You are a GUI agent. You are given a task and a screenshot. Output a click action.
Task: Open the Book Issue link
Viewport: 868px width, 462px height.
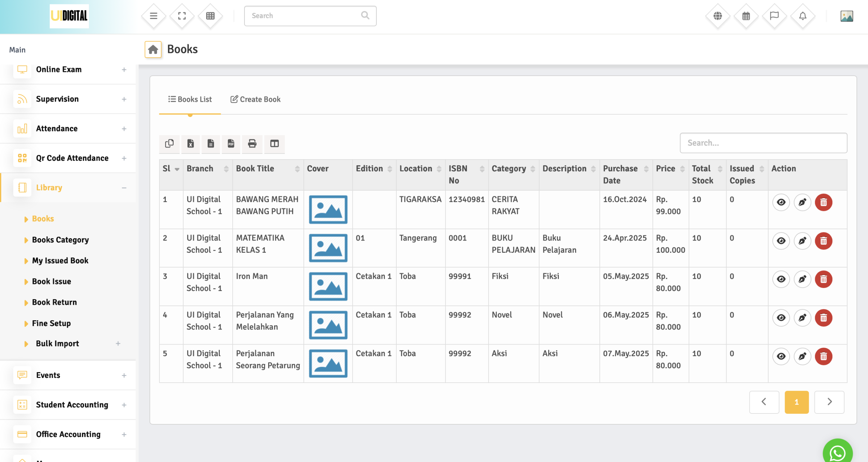pyautogui.click(x=52, y=282)
